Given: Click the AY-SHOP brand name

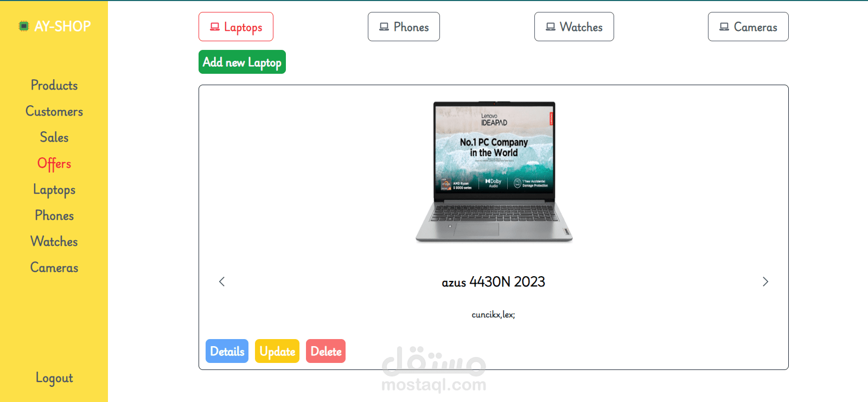Looking at the screenshot, I should [62, 26].
